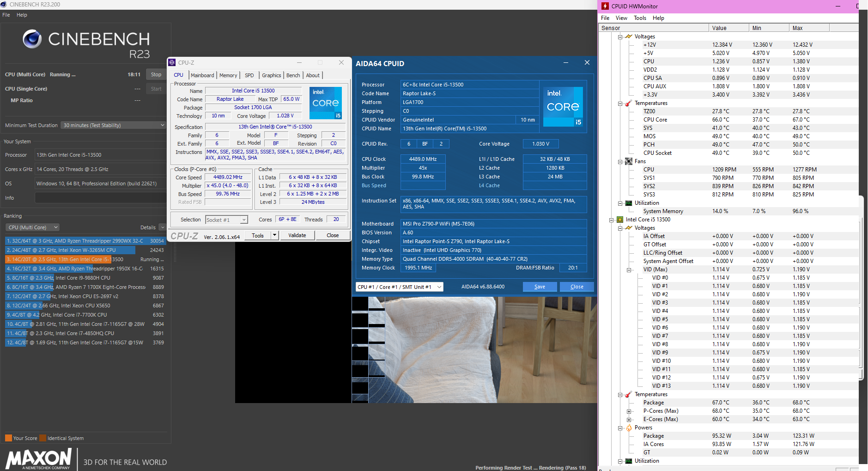
Task: Open the Cinebench File menu
Action: tap(6, 15)
